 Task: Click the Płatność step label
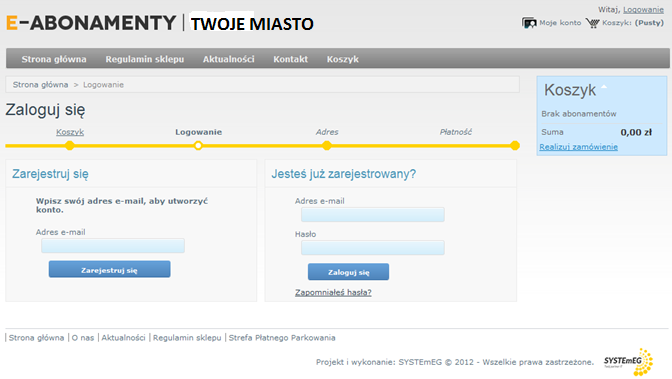pos(456,132)
